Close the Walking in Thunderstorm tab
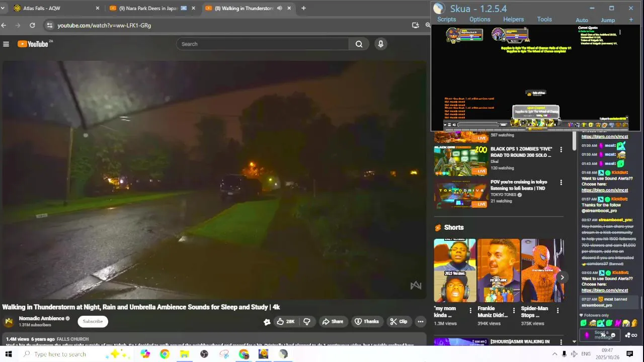 [x=289, y=8]
